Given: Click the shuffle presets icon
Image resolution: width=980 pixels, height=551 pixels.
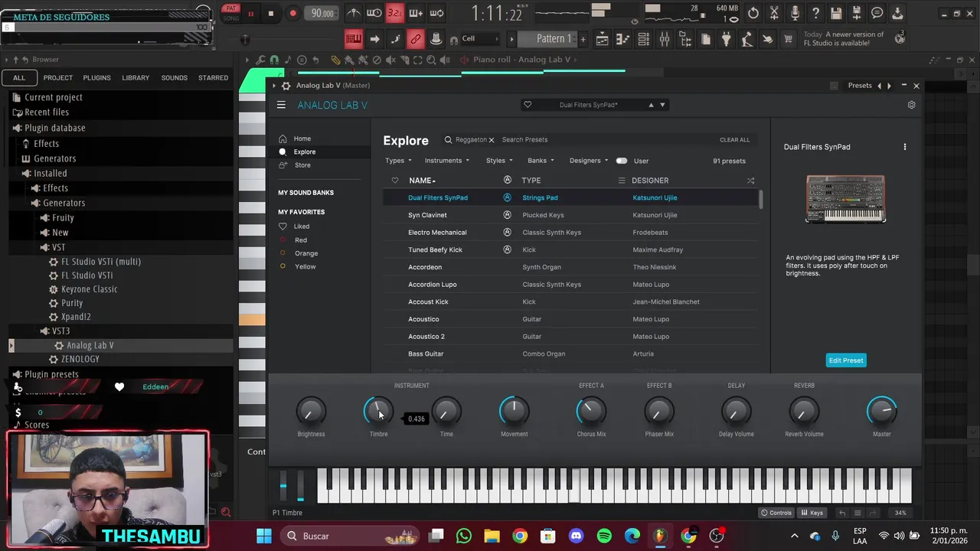Looking at the screenshot, I should 750,181.
